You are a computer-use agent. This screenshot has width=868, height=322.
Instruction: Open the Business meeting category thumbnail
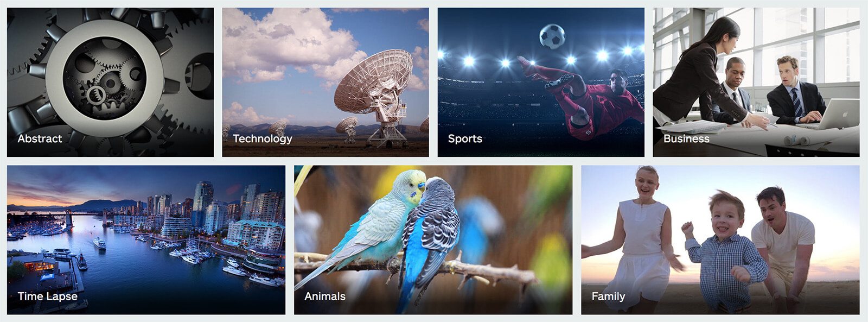click(756, 82)
